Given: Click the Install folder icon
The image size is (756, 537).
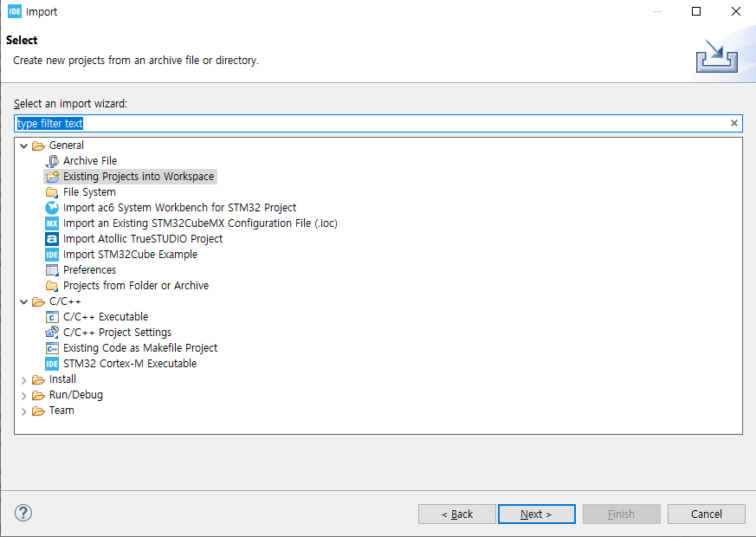Looking at the screenshot, I should [39, 380].
